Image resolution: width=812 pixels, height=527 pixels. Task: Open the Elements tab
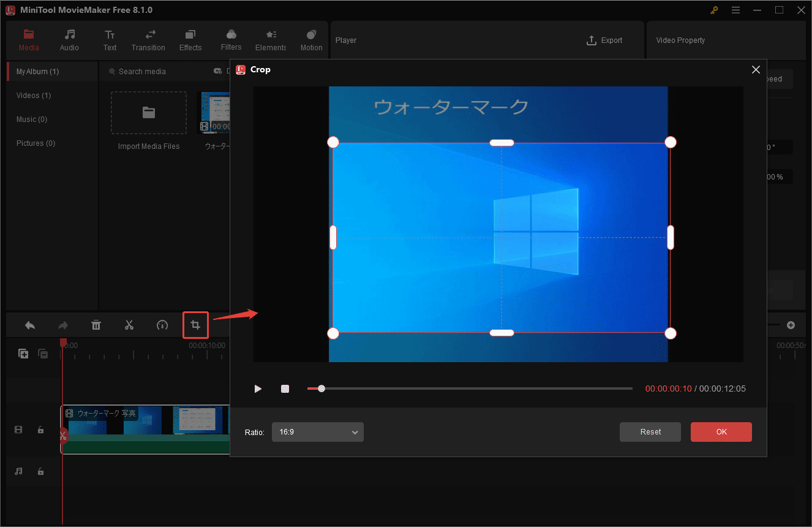point(271,40)
